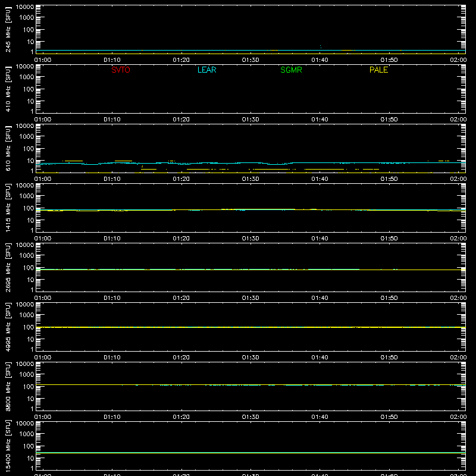Click 01:00 tick below the 245 MHz panel
The width and height of the screenshot is (476, 476).
[x=43, y=60]
